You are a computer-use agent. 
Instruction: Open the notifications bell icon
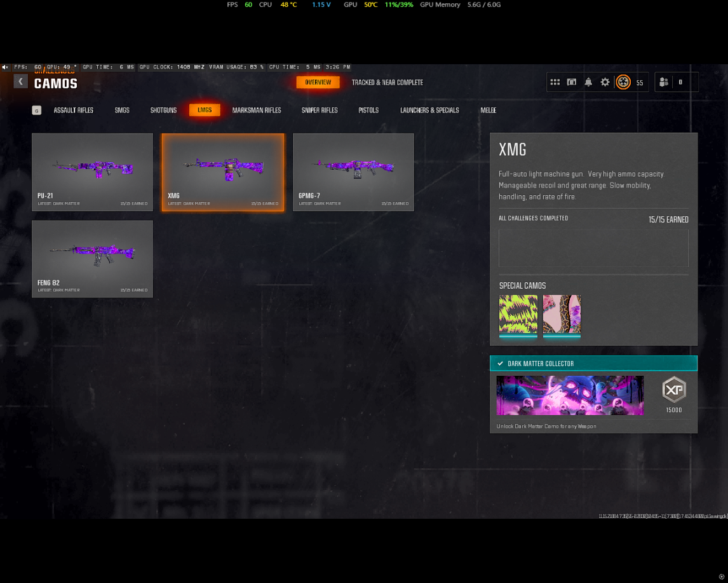(588, 82)
